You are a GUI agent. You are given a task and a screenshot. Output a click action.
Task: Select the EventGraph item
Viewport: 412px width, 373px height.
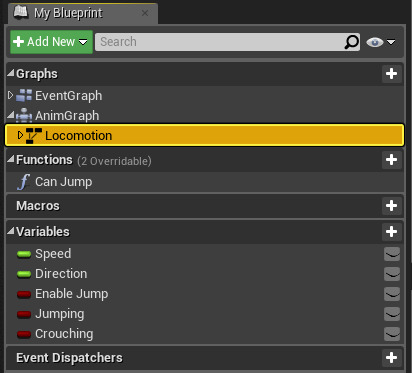click(68, 96)
